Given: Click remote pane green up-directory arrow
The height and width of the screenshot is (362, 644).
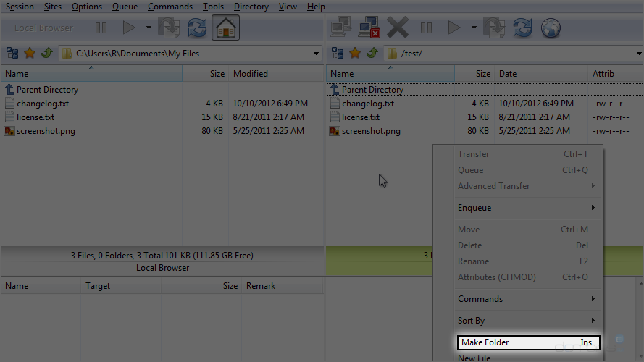Looking at the screenshot, I should pyautogui.click(x=372, y=53).
